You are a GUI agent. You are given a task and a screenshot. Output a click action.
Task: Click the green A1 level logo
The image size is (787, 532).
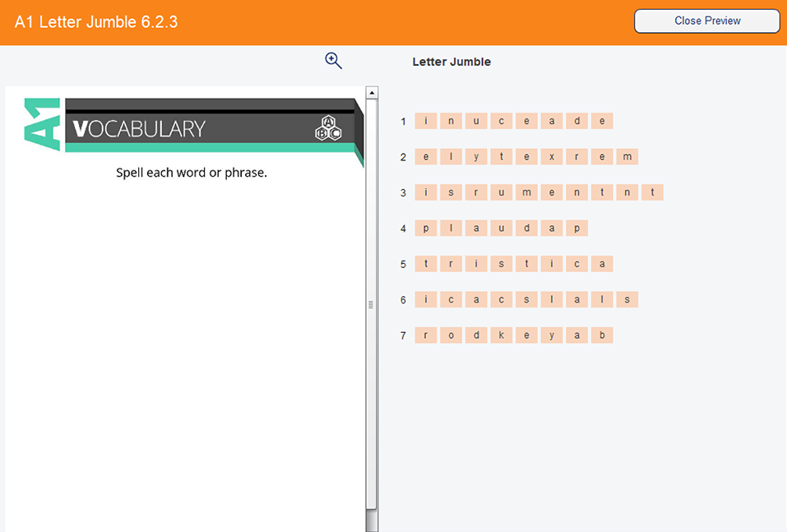pos(43,124)
